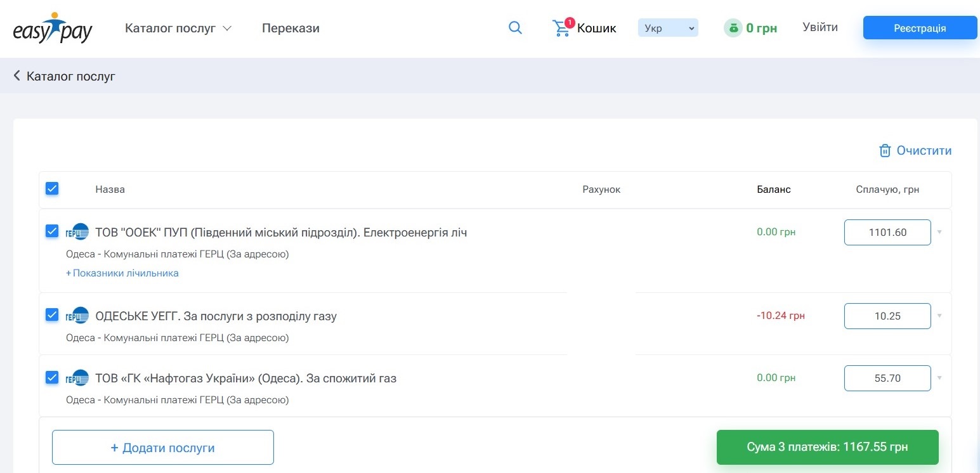
Task: Click the 1101.60 payment amount field
Action: click(x=887, y=232)
